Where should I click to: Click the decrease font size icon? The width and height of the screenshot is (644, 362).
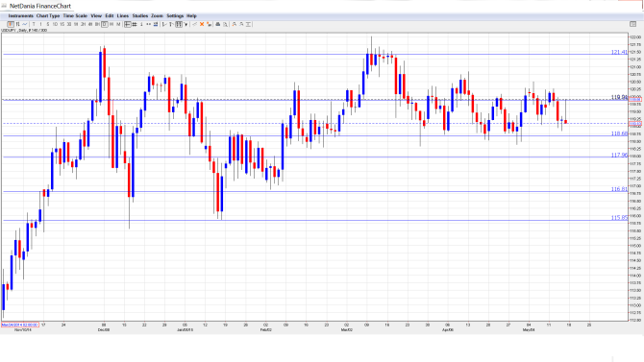pos(241,24)
